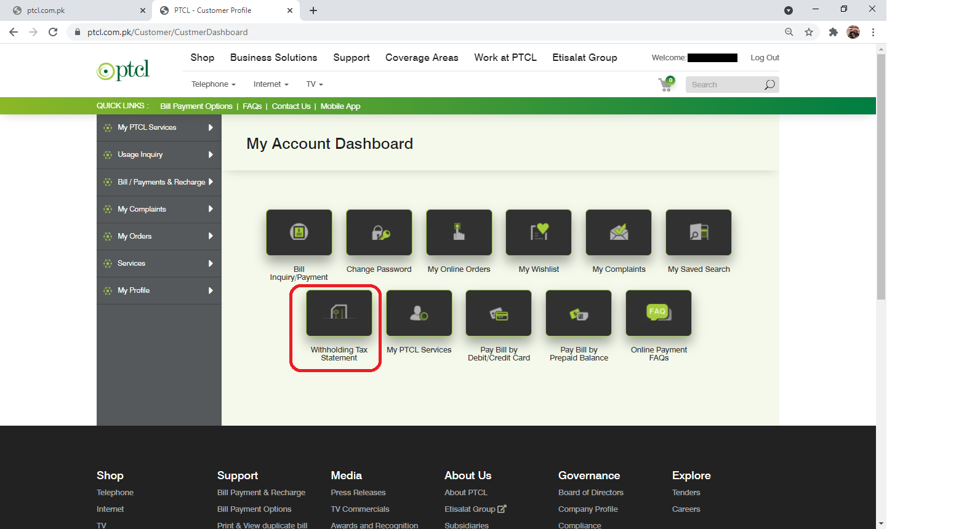980x529 pixels.
Task: Open footer Company Profile link
Action: click(x=588, y=509)
